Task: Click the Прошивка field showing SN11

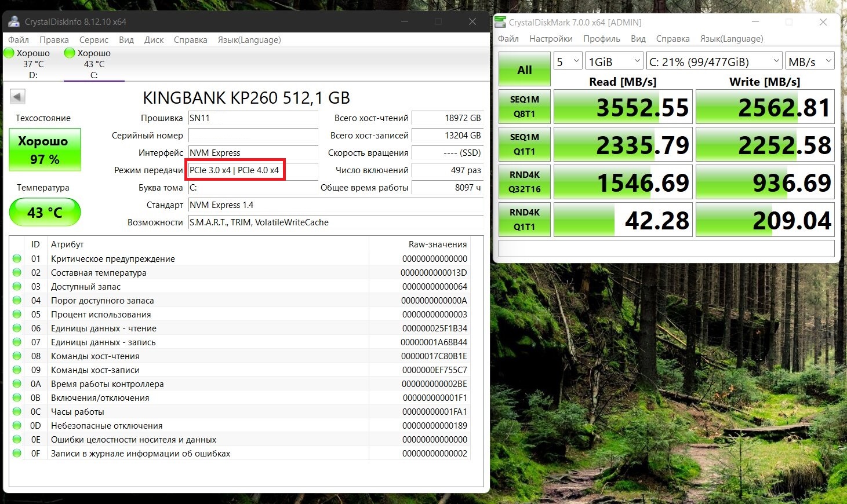Action: [x=253, y=118]
